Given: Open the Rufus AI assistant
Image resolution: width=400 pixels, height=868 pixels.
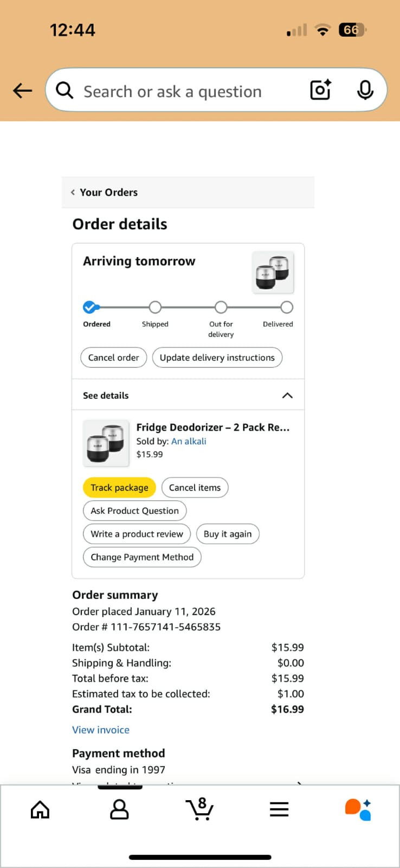Looking at the screenshot, I should (x=358, y=809).
